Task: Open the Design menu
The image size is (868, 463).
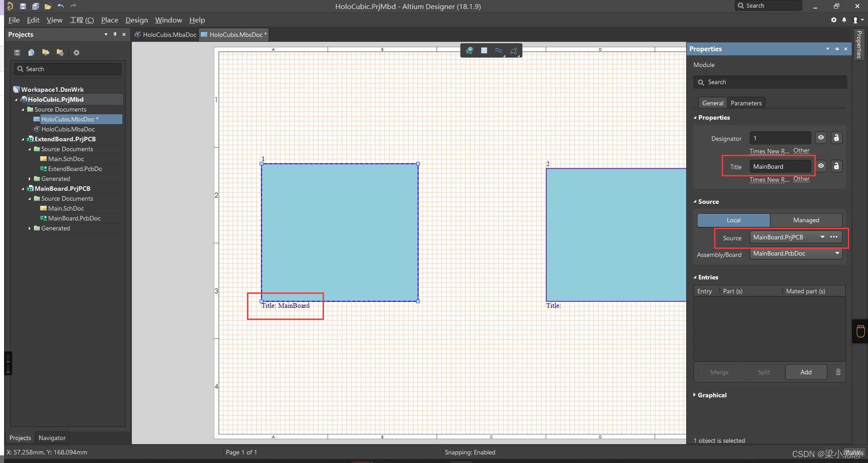Action: click(x=136, y=20)
